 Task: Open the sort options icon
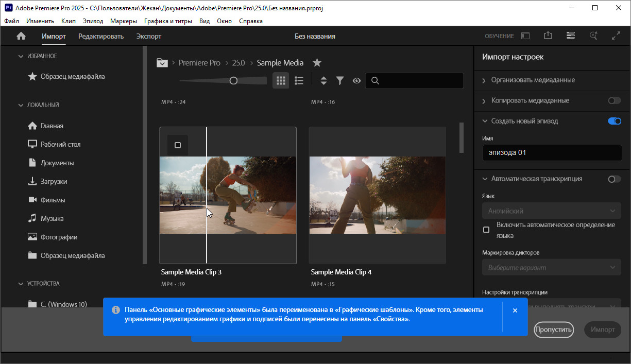(x=323, y=81)
